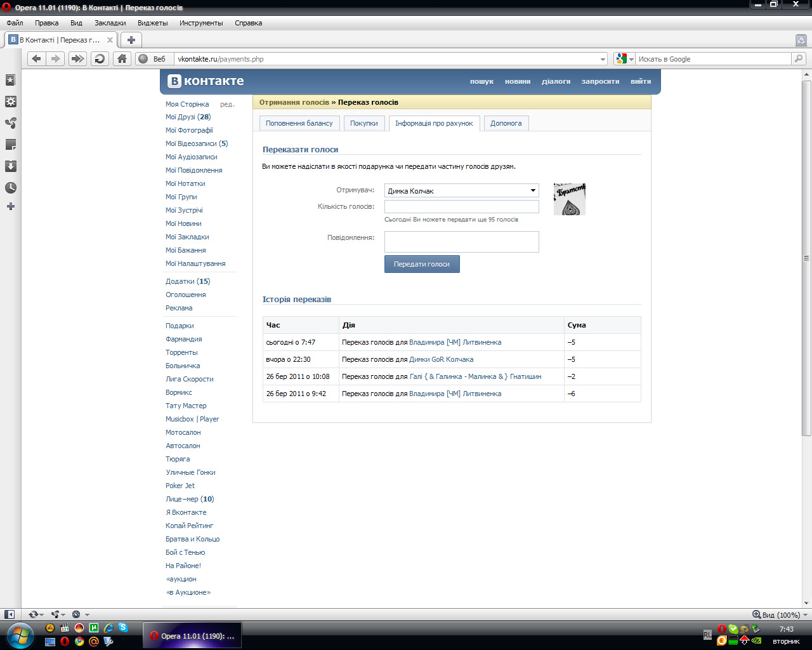
Task: Open the History clock panel in sidebar
Action: [x=10, y=188]
